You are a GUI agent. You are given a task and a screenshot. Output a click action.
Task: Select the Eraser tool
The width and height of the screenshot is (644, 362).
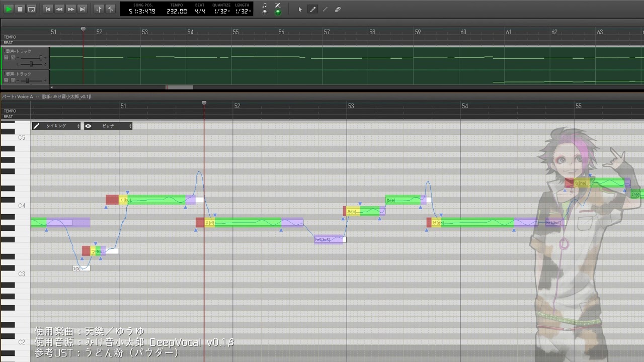[x=338, y=9]
